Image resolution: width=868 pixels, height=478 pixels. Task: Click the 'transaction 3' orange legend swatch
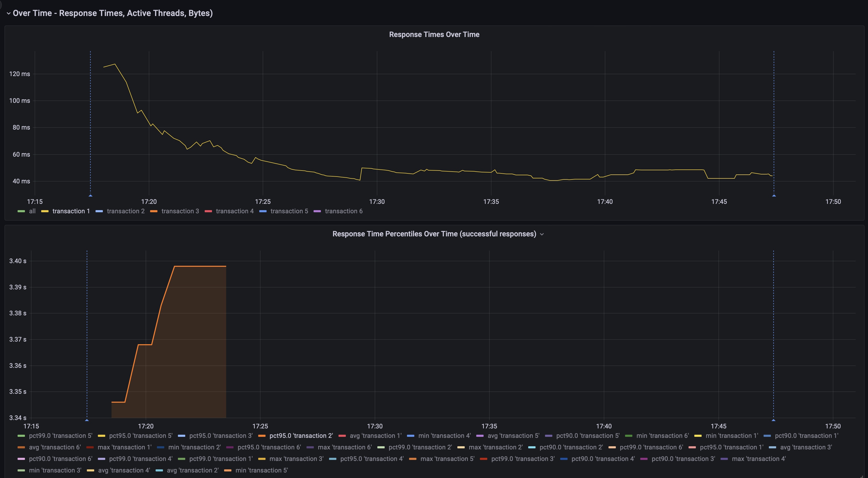tap(154, 211)
